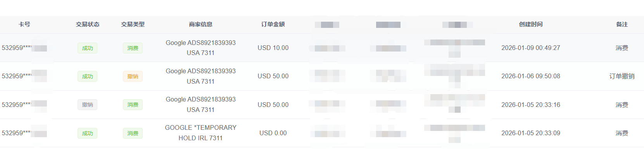Click the USD 0.00 order amount

pyautogui.click(x=273, y=133)
